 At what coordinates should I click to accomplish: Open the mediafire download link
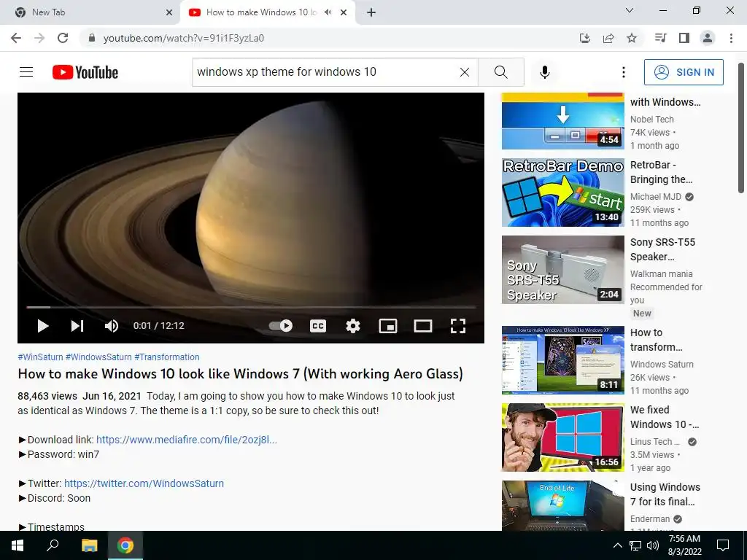click(x=186, y=440)
